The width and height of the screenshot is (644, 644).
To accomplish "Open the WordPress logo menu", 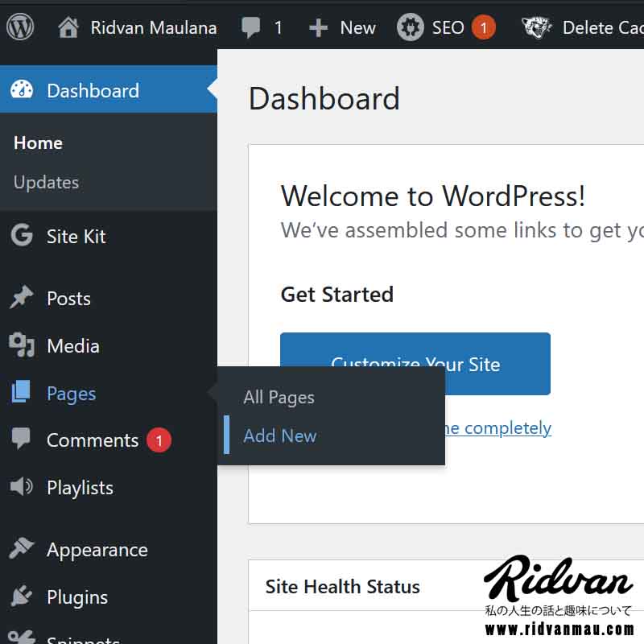I will [20, 27].
